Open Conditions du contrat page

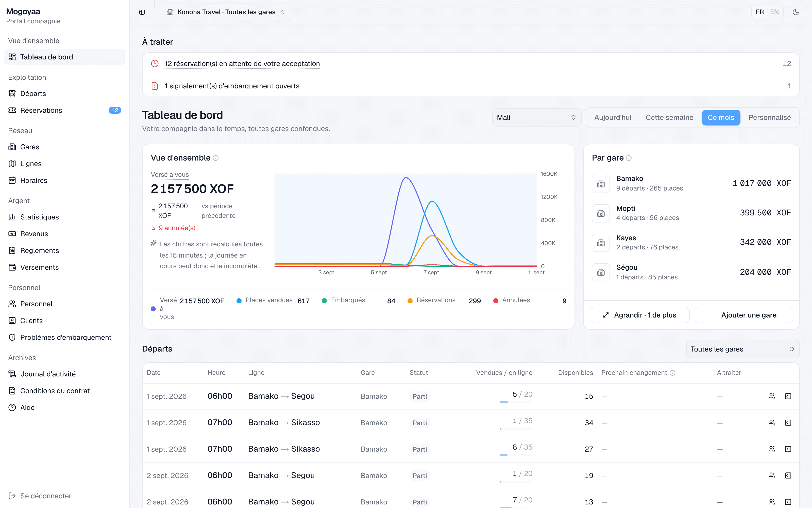[x=64, y=391]
